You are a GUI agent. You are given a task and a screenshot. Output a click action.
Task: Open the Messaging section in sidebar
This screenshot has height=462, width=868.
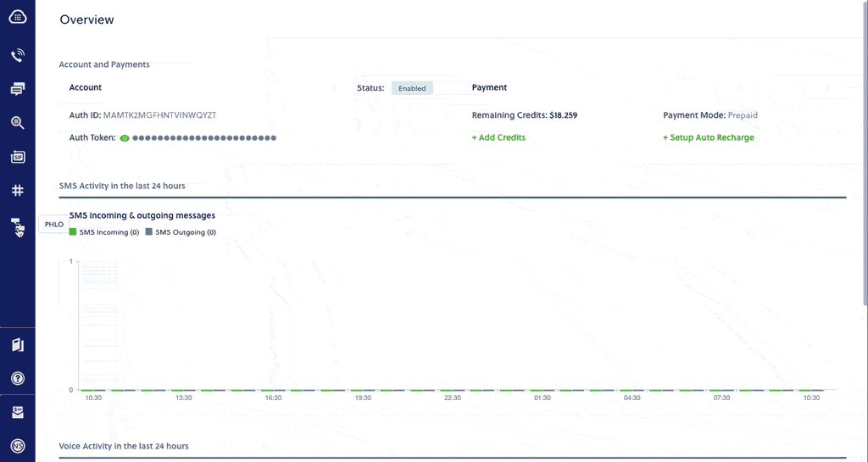point(17,89)
